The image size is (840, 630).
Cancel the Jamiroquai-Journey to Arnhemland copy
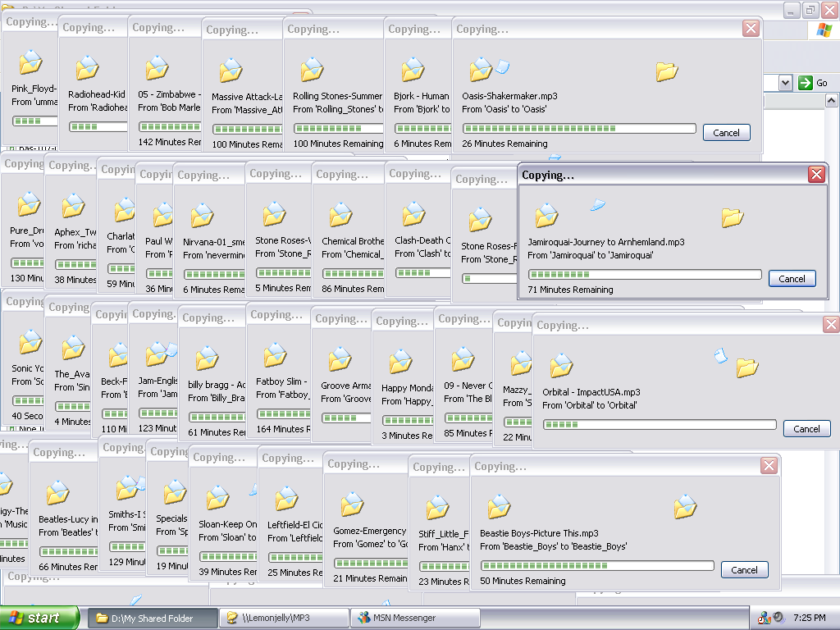tap(792, 279)
